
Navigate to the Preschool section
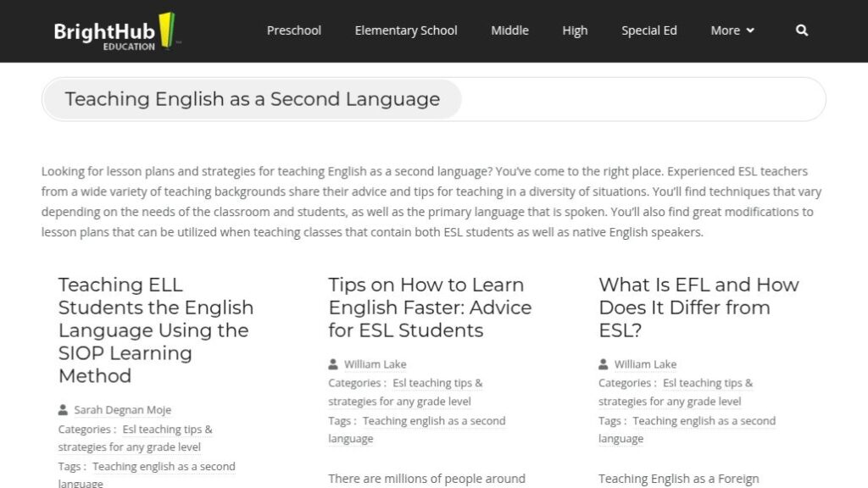point(294,30)
